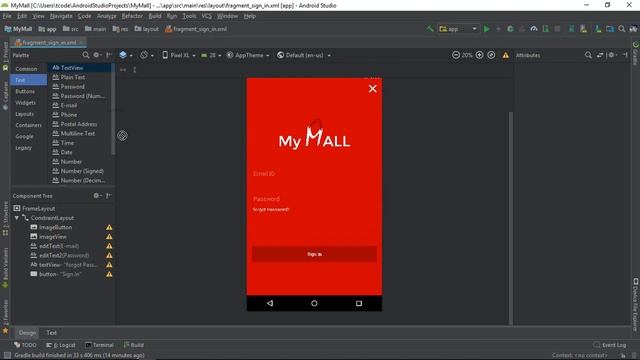This screenshot has height=360, width=640.
Task: Open the Build menu
Action: (155, 16)
